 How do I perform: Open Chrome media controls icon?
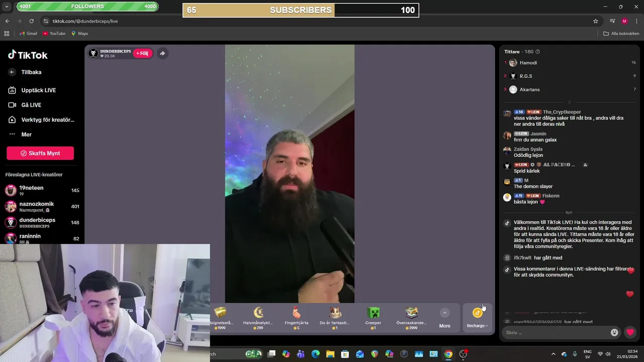tap(612, 21)
